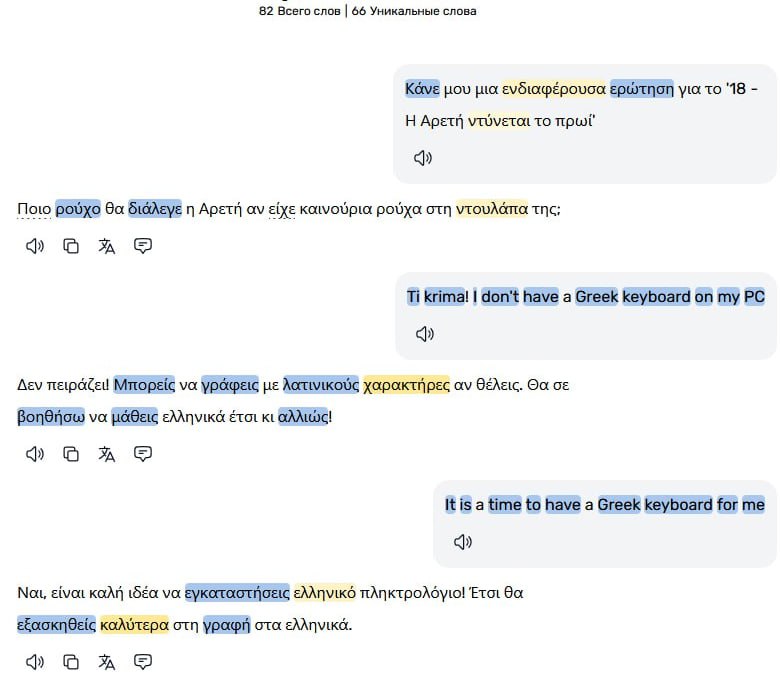The width and height of the screenshot is (780, 687).
Task: Translate the 'Ναι, είναι καλή ιδέα' reply
Action: pos(106,662)
